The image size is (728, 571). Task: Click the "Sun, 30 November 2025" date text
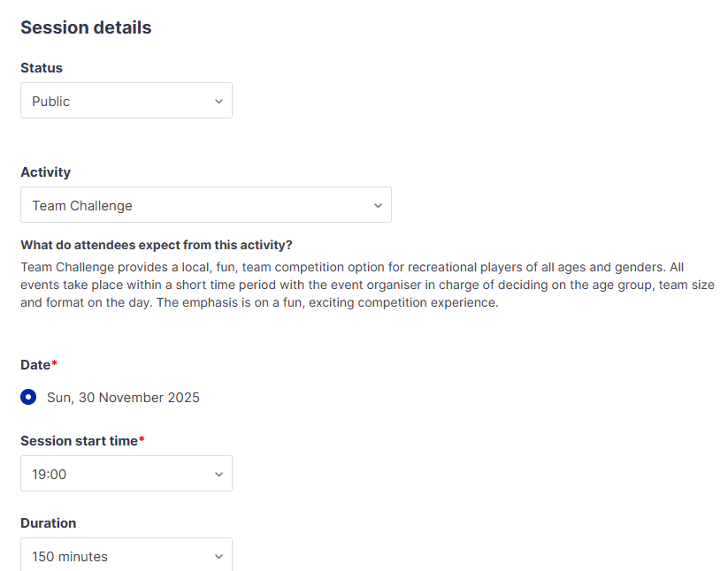tap(123, 398)
